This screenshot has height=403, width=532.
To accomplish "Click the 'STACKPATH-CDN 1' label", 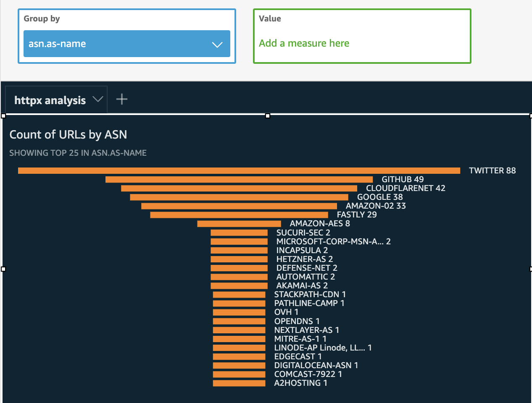I will 310,294.
